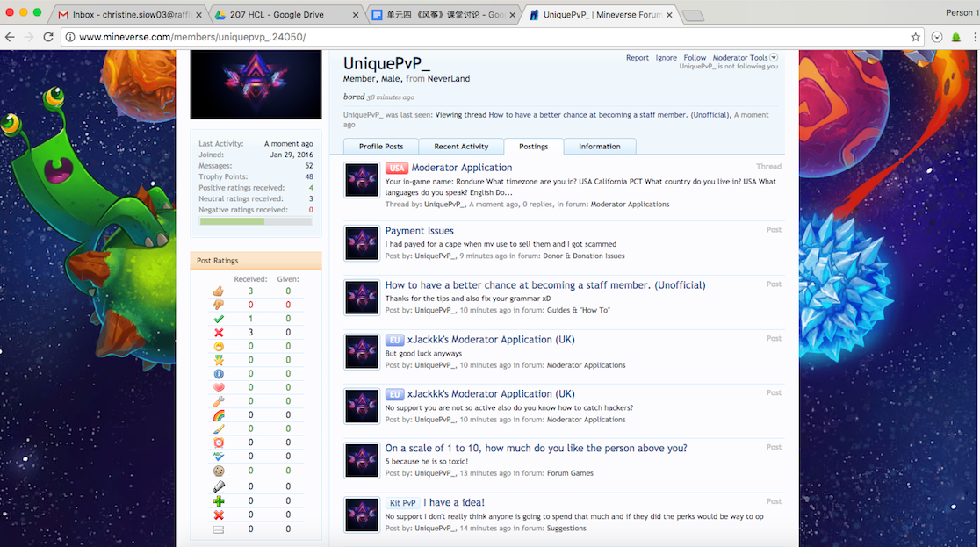Screen dimensions: 980x547
Task: Click the Kit PvP prefix tag
Action: click(402, 502)
